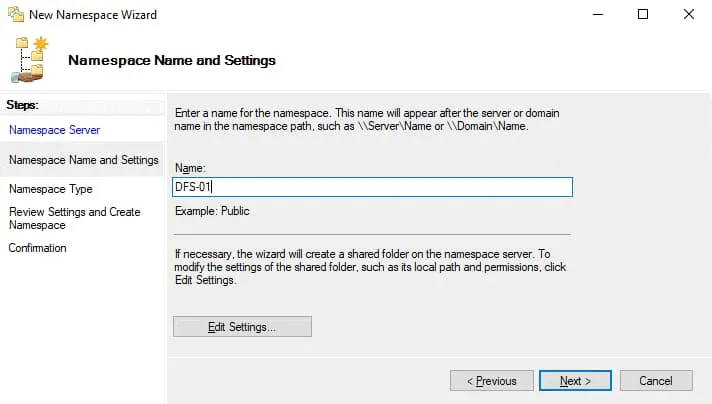
Task: Click the large namespace folder tree icon
Action: (x=30, y=60)
